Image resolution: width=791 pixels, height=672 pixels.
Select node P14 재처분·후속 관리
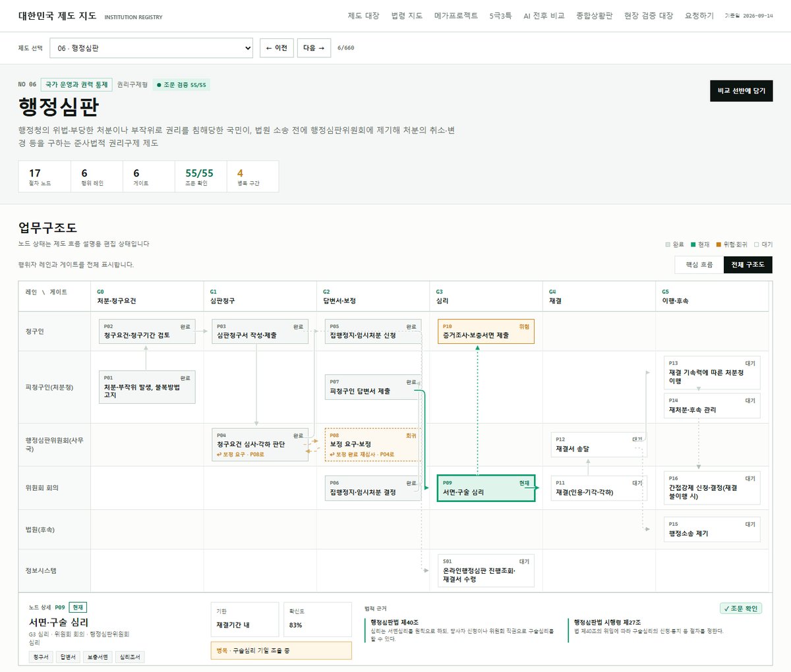click(x=712, y=406)
